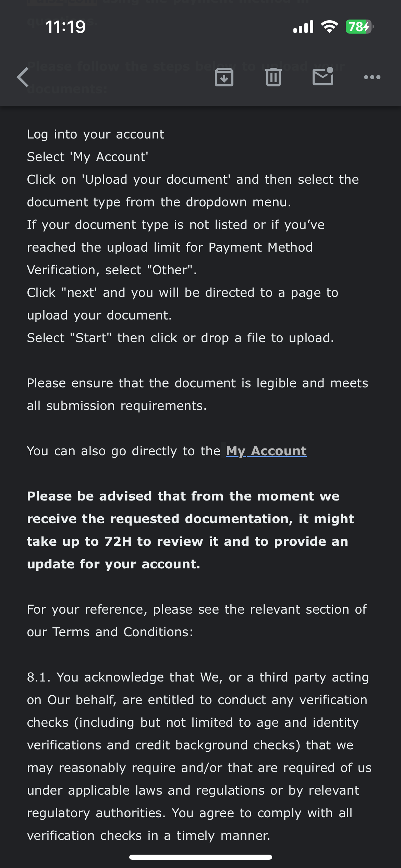Tap the 'Please ensure' legibility paragraph

pos(197,394)
